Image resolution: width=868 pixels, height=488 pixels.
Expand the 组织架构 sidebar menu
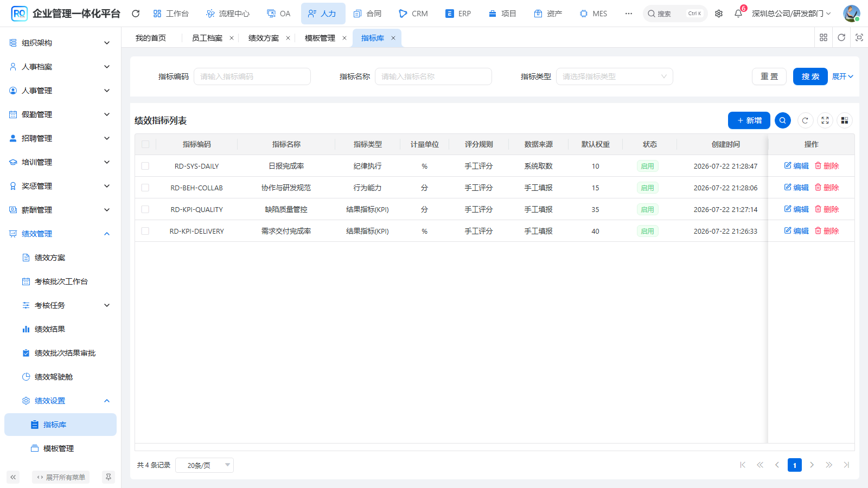click(60, 43)
